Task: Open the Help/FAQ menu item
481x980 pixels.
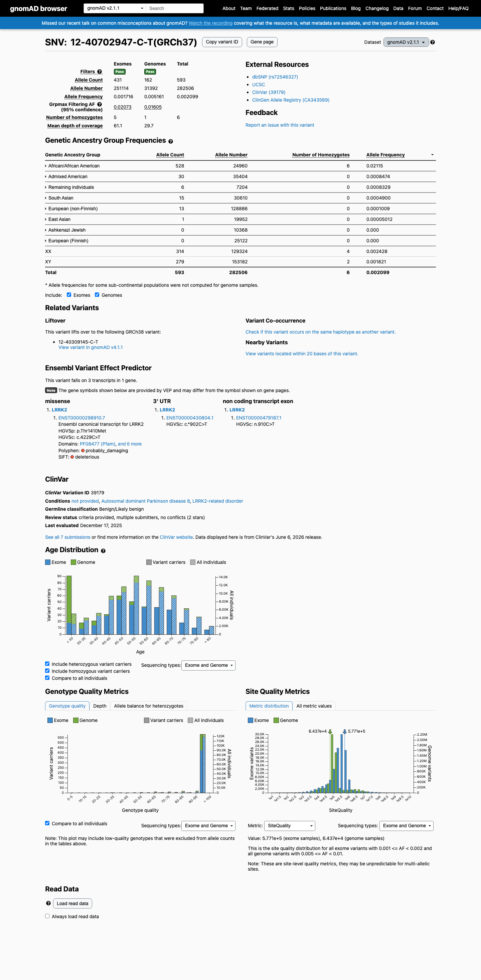Action: (458, 8)
